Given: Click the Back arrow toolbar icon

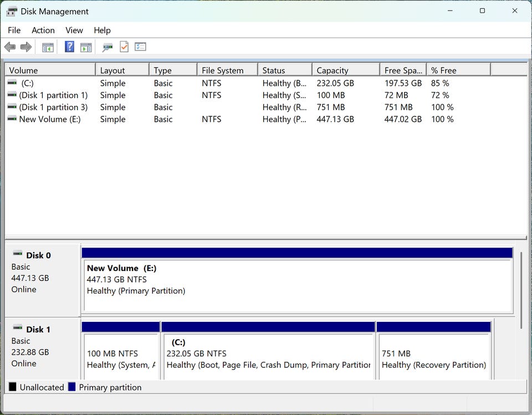Looking at the screenshot, I should click(x=9, y=47).
